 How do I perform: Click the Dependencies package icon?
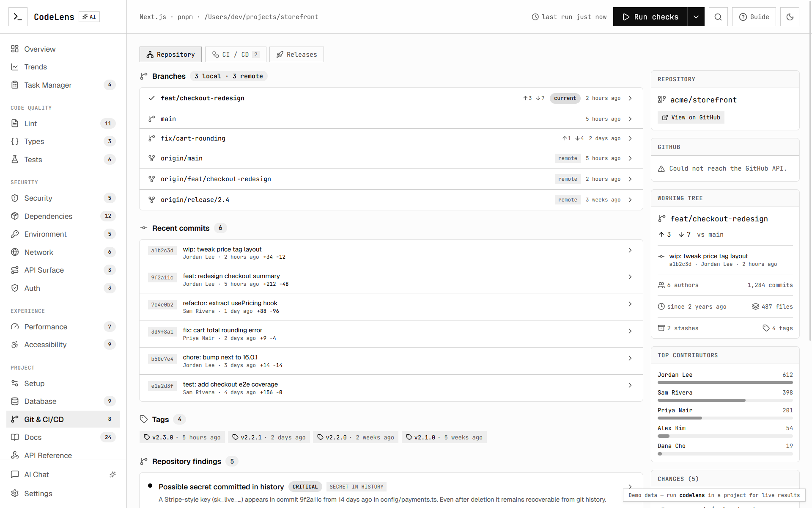pos(15,216)
